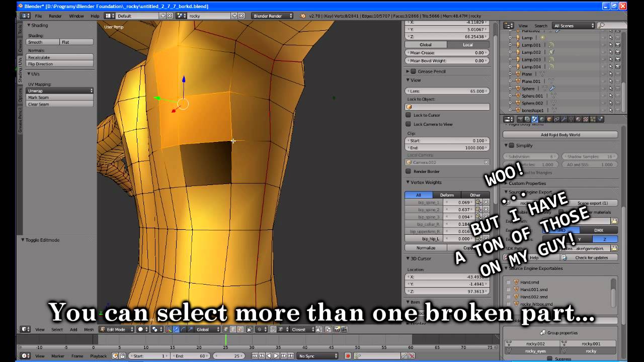Toggle the 3D manipulator widget button
This screenshot has width=644, height=362.
tap(169, 329)
